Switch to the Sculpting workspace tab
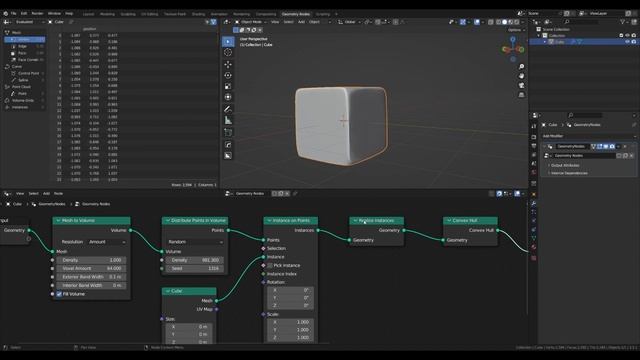 pyautogui.click(x=128, y=14)
